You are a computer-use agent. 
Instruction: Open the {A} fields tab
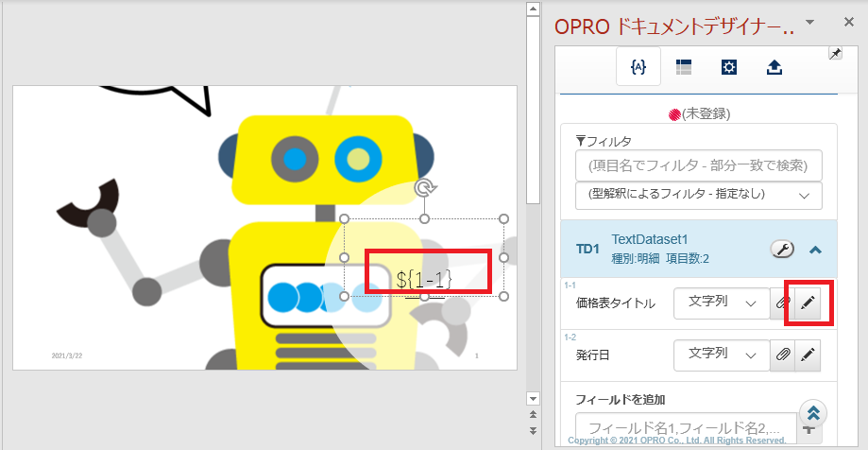(638, 67)
